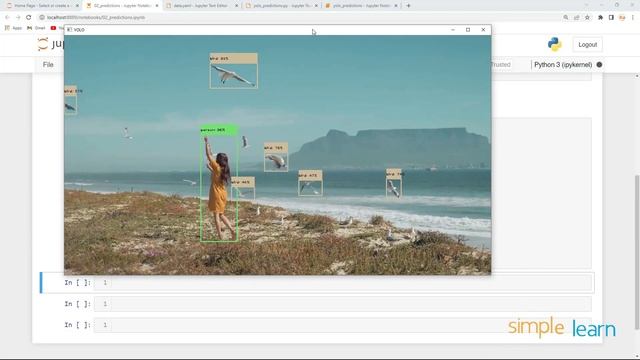Go back in browser history
The width and height of the screenshot is (640, 360).
click(x=7, y=18)
